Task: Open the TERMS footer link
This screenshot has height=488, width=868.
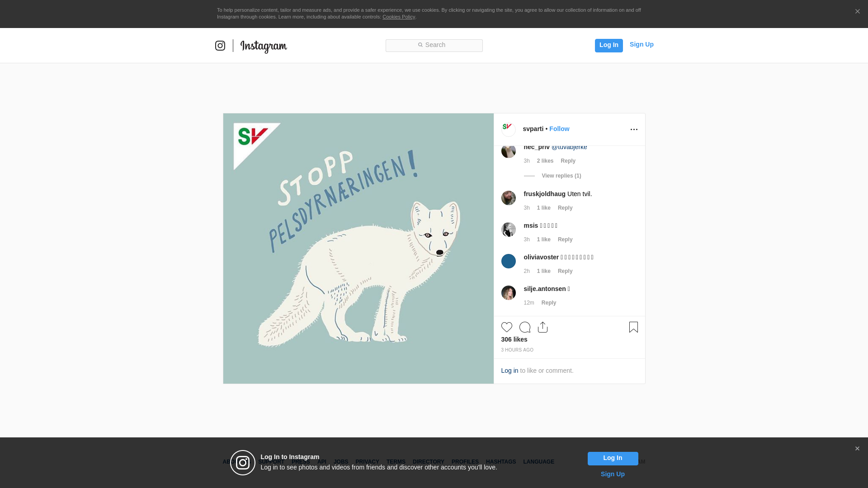Action: [396, 462]
